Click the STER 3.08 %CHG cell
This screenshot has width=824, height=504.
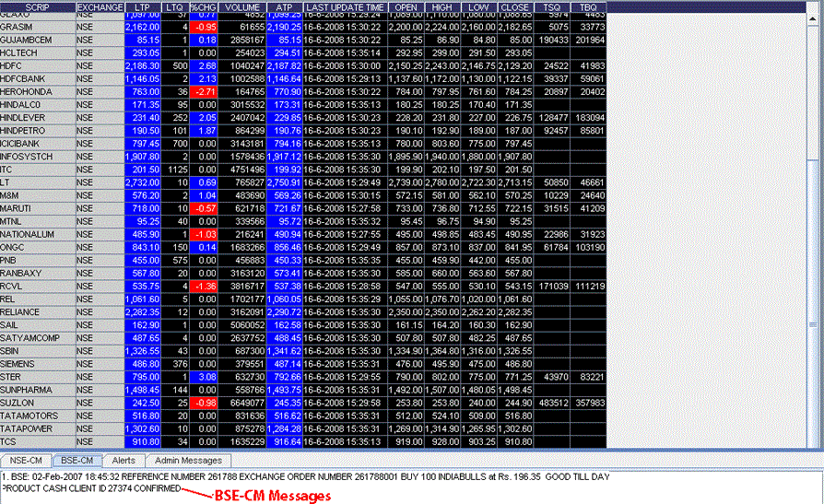pos(203,377)
